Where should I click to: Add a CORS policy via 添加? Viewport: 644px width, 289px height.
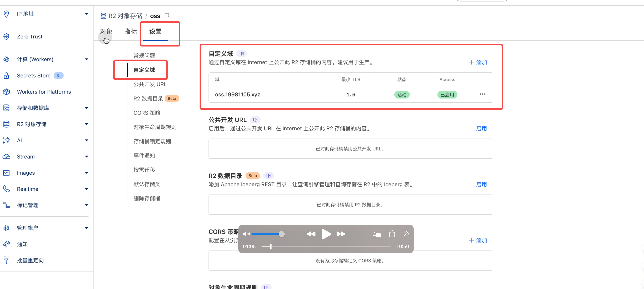(478, 240)
